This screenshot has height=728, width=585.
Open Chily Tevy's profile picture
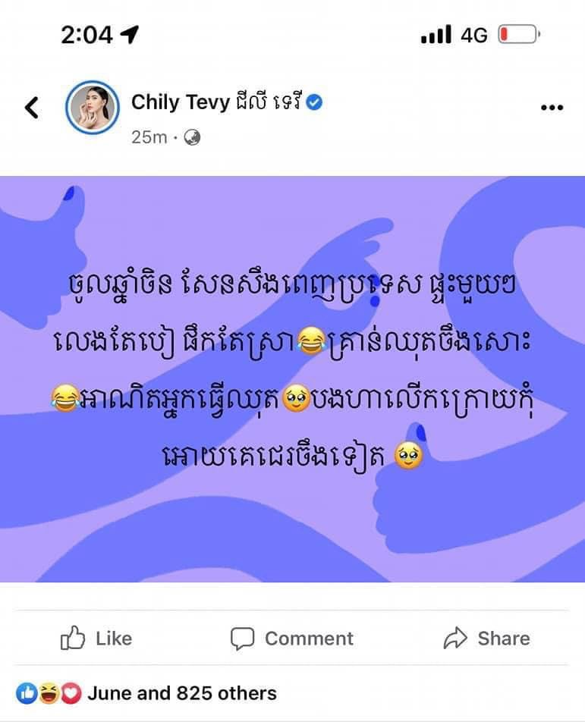pyautogui.click(x=93, y=108)
